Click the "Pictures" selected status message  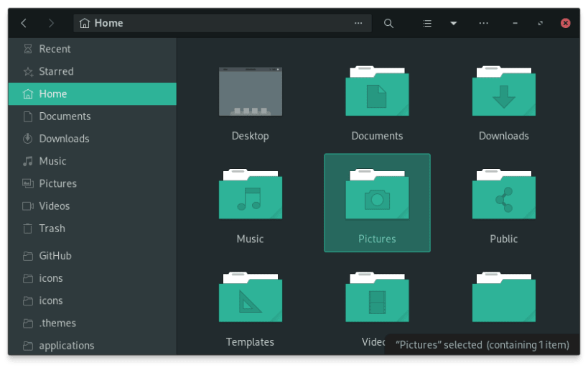point(482,345)
